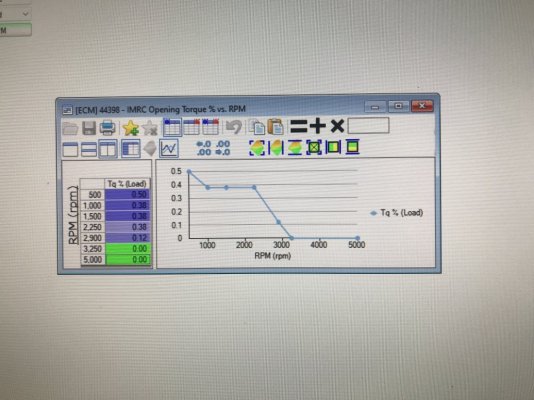Select the second blue-red table compare icon
This screenshot has width=534, height=400.
192,127
